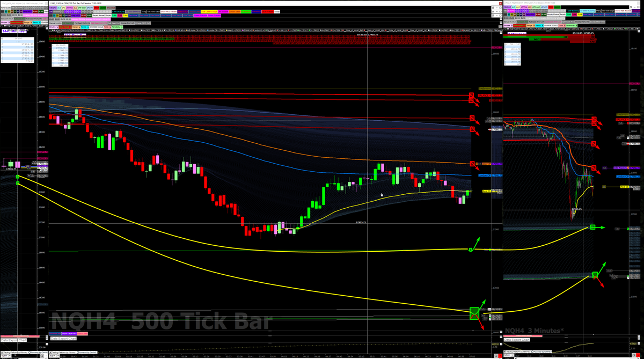This screenshot has width=644, height=359.
Task: Open View Period dropdown in 500 Tick window
Action: pos(65,27)
